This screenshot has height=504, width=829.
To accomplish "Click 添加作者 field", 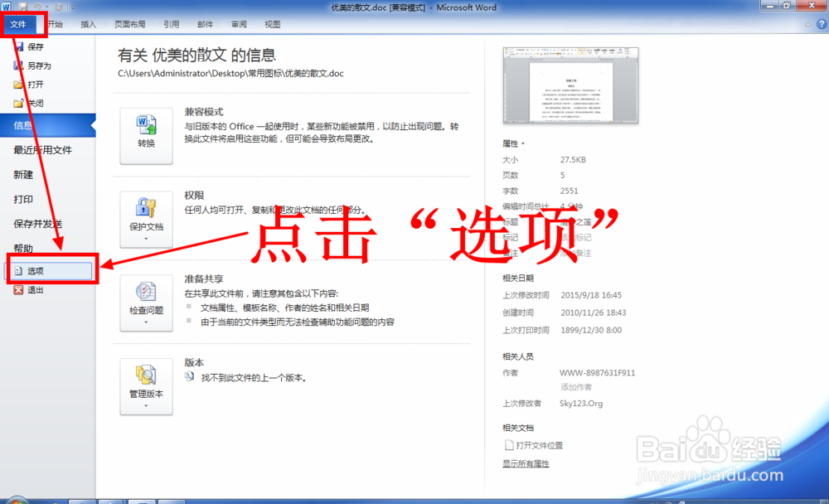I will point(576,387).
